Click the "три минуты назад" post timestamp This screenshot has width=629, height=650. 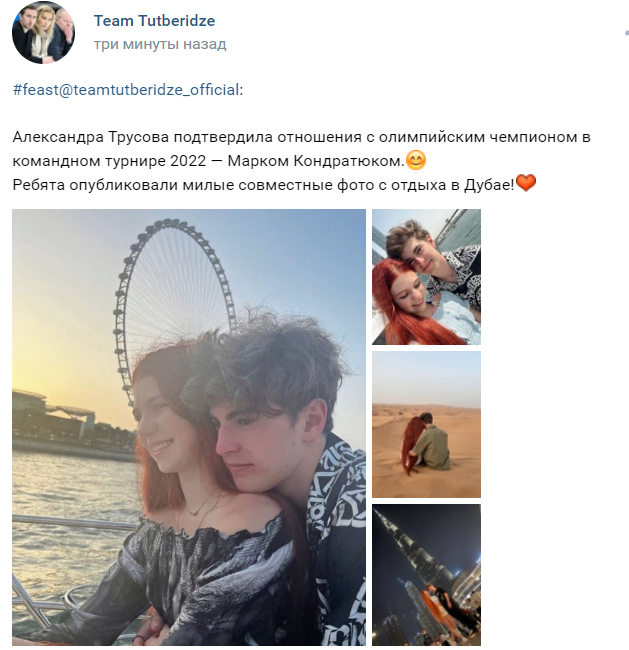point(160,44)
